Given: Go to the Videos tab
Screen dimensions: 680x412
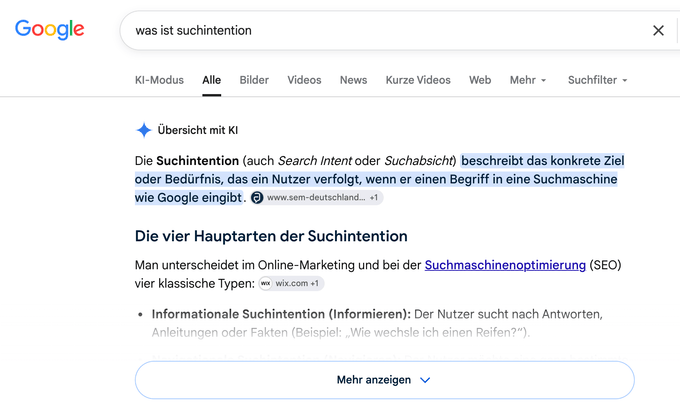Looking at the screenshot, I should (304, 80).
